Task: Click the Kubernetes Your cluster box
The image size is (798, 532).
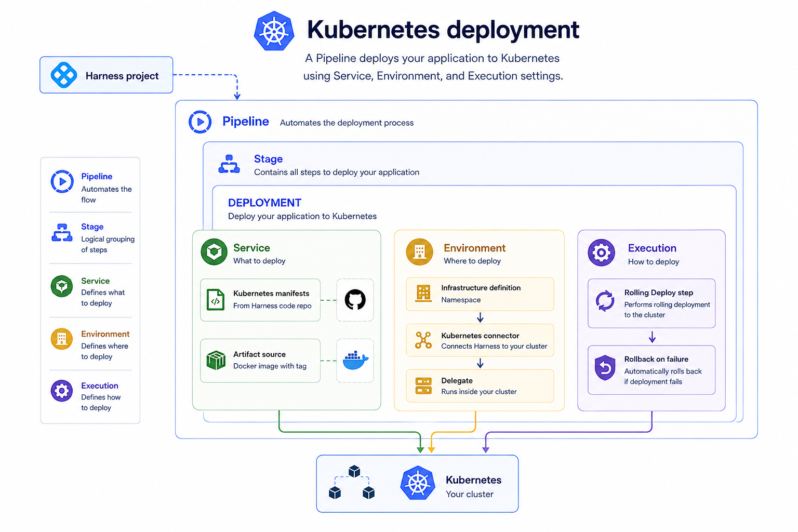Action: 417,484
